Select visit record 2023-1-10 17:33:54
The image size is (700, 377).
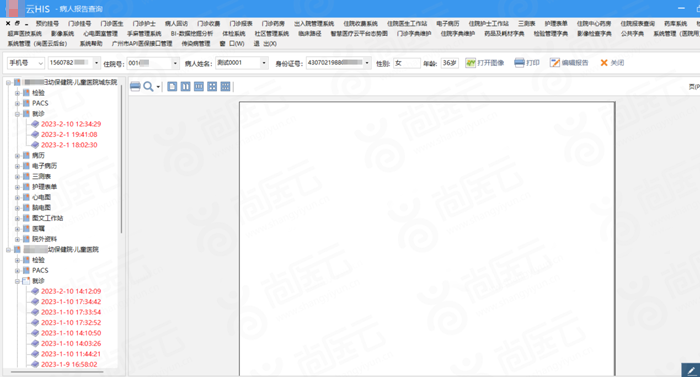point(71,312)
